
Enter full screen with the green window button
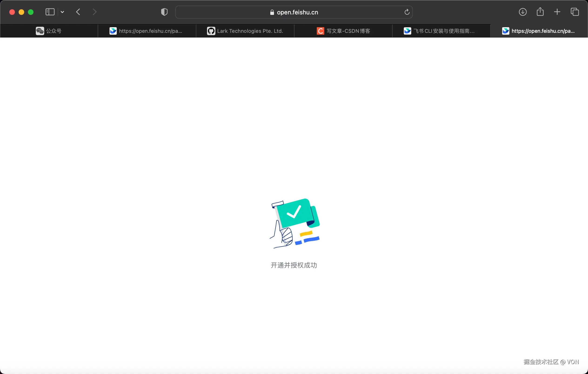(31, 12)
